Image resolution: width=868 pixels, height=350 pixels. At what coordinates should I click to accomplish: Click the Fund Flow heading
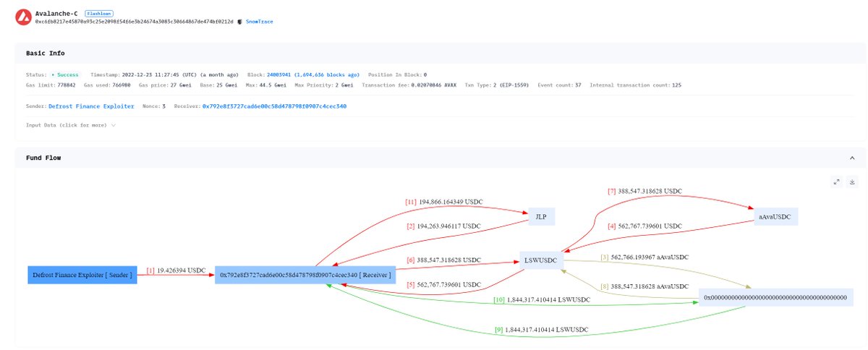[43, 158]
